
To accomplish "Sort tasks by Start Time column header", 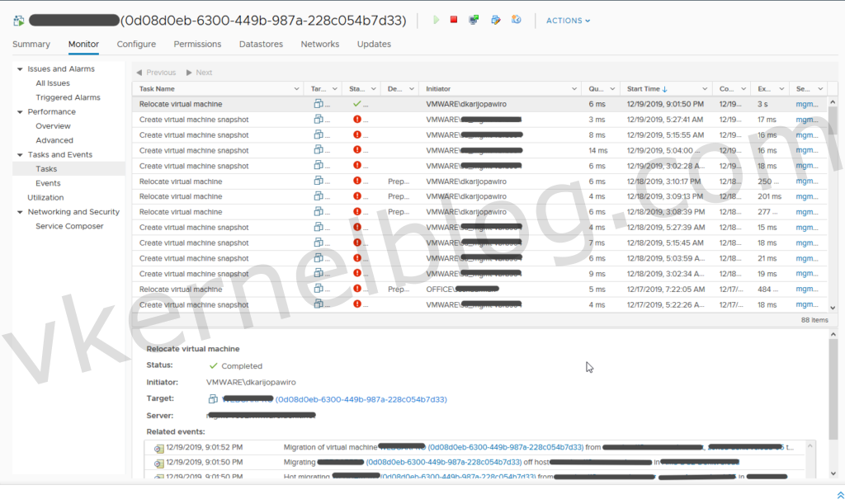I will pyautogui.click(x=648, y=88).
